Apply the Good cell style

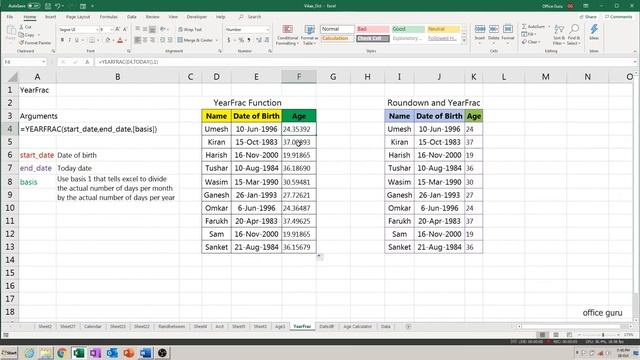(408, 29)
